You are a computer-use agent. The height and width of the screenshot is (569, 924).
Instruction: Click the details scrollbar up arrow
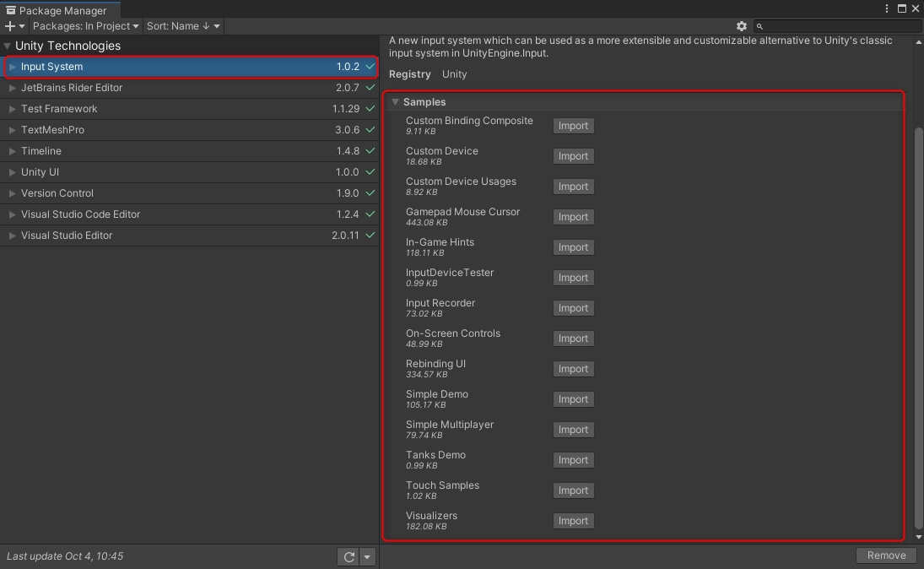point(918,42)
